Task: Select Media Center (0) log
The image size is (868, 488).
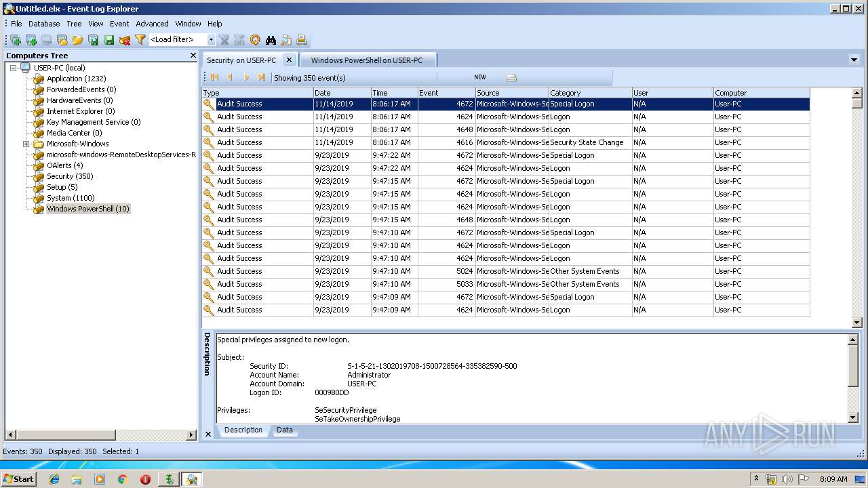Action: [x=74, y=133]
